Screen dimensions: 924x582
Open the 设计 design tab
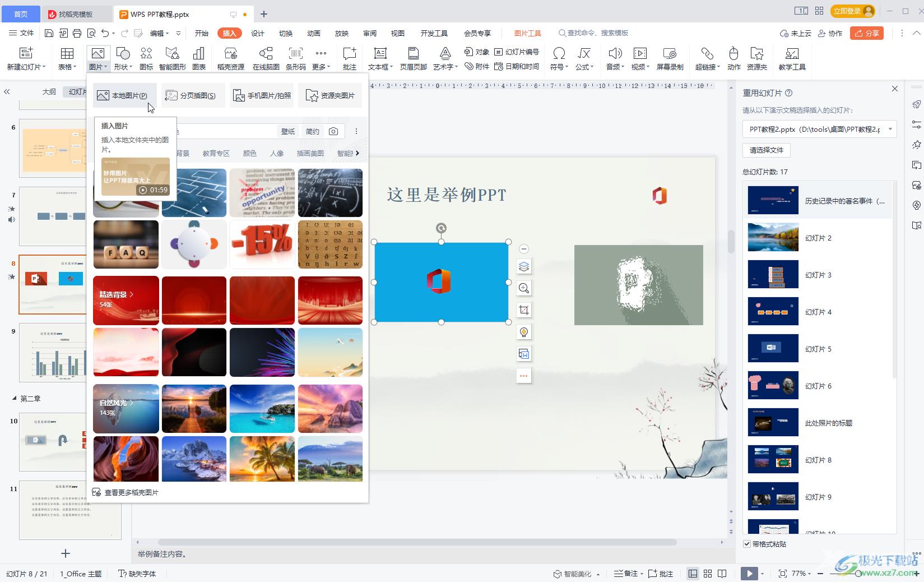tap(258, 33)
